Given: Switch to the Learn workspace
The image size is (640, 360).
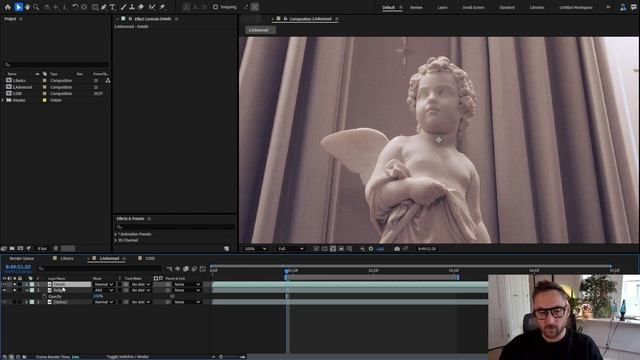Looking at the screenshot, I should click(x=442, y=7).
